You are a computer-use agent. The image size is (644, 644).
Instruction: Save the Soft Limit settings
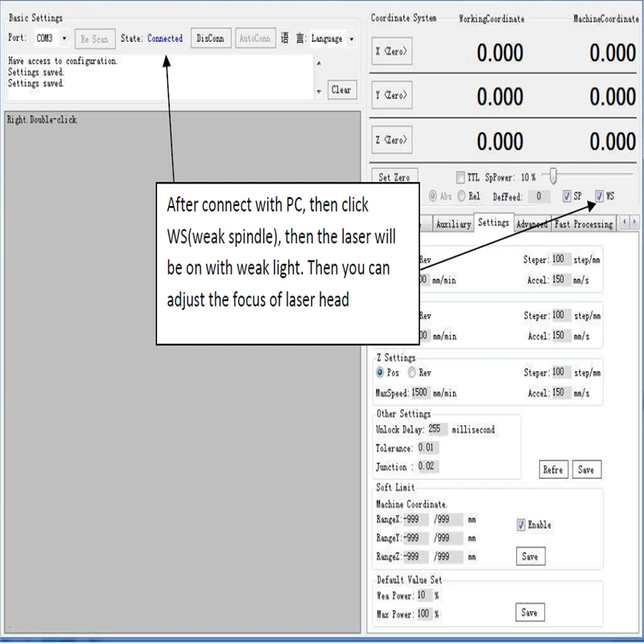pos(530,556)
